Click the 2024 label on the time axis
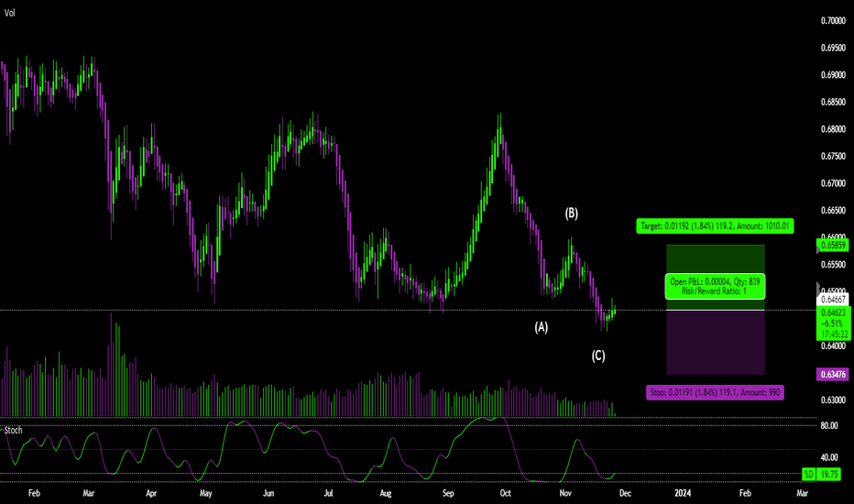This screenshot has height=504, width=854. 683,493
